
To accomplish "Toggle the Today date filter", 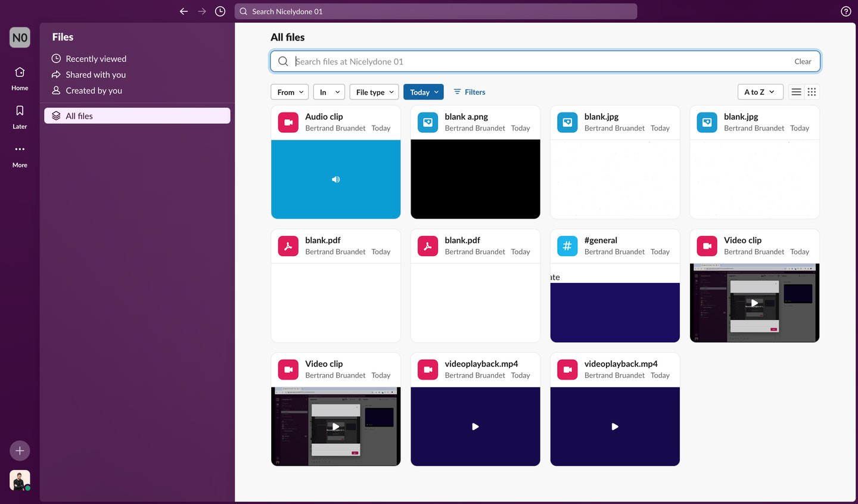I will coord(423,92).
